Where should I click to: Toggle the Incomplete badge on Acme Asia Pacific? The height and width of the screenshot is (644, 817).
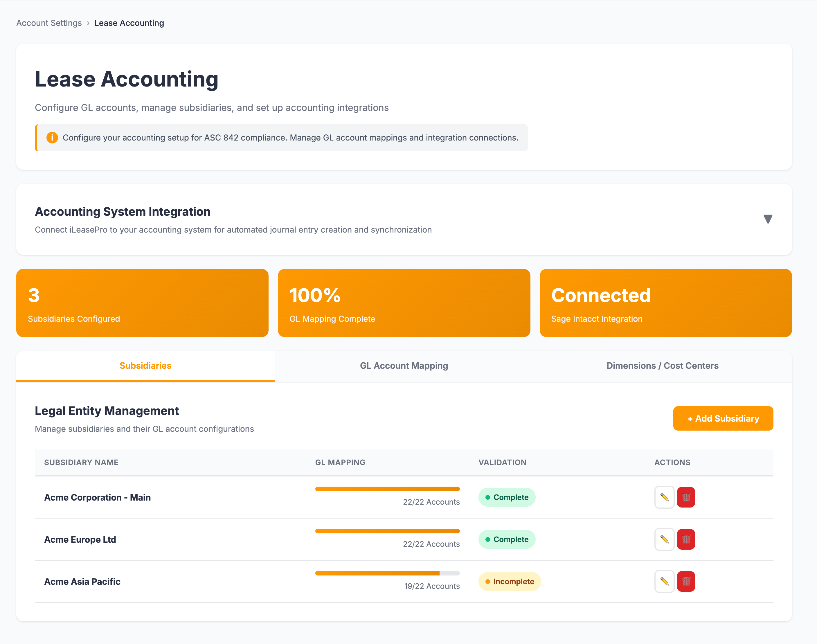(509, 581)
